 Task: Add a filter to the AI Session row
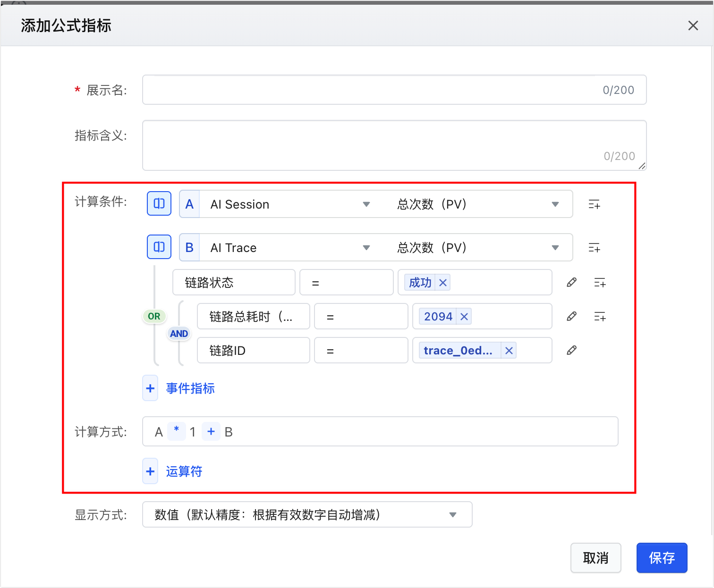click(x=594, y=204)
